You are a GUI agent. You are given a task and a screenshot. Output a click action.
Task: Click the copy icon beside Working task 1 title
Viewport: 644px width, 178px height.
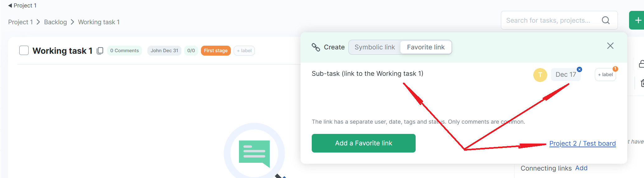[100, 51]
